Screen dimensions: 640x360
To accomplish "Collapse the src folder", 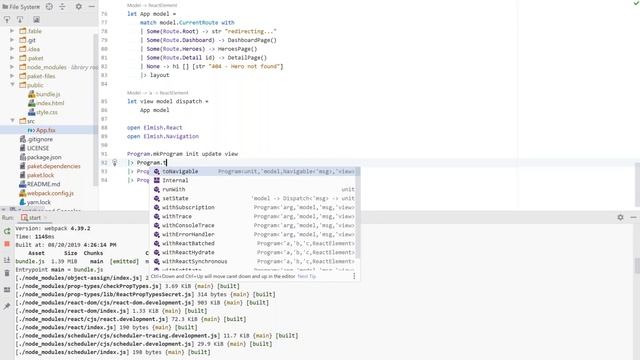I will tap(12, 121).
